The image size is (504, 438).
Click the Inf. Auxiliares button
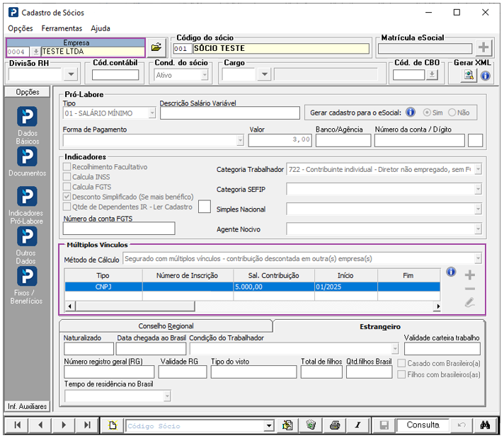point(28,406)
